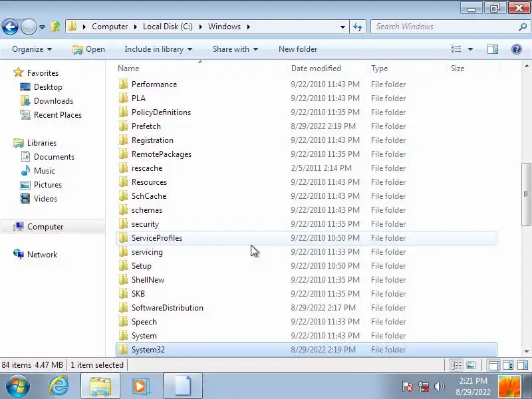Click the Forward navigation arrow button
The height and width of the screenshot is (399, 532).
tap(29, 27)
